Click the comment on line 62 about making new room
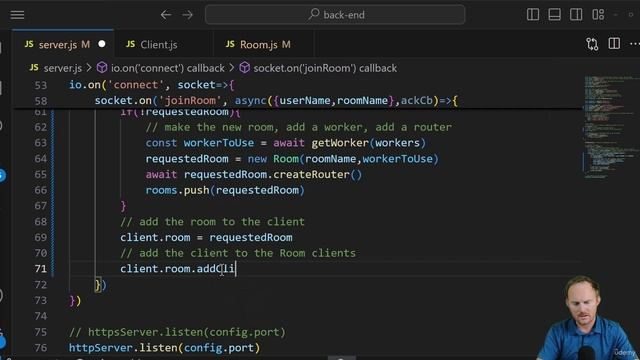Screen dimensions: 640x360 (x=299, y=127)
